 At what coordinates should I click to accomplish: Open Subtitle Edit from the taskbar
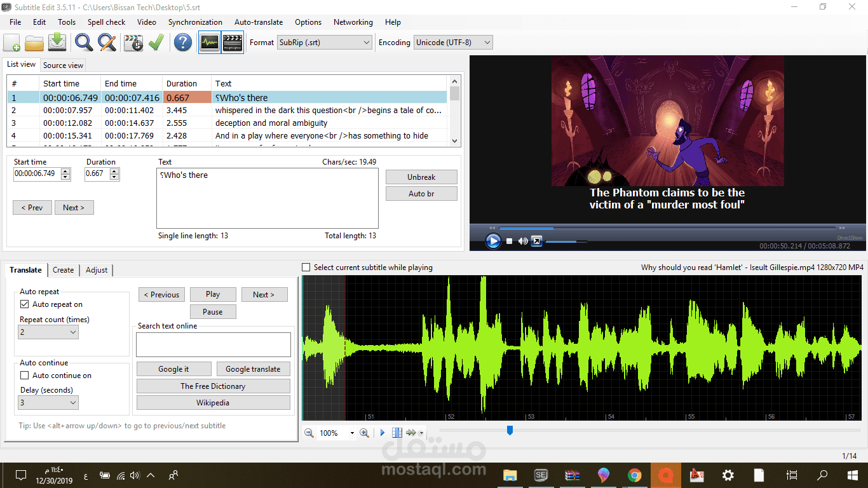coord(541,475)
